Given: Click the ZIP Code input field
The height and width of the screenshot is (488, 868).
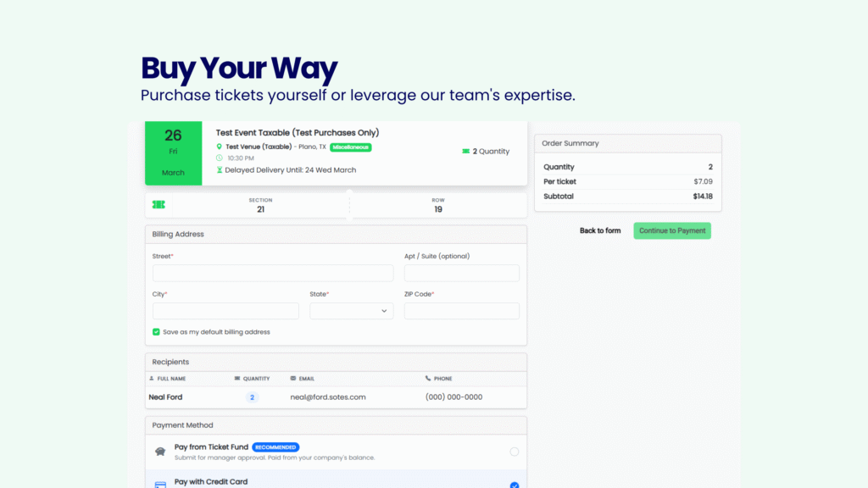Looking at the screenshot, I should coord(462,311).
